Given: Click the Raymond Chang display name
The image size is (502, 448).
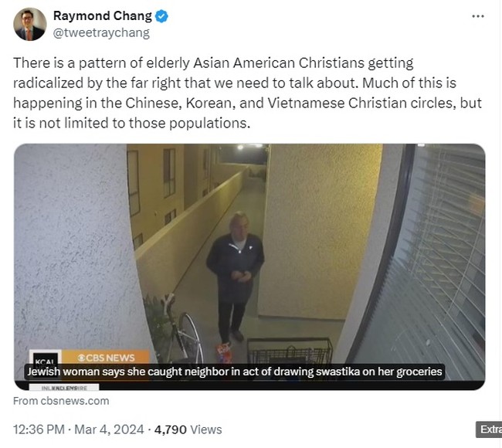Looking at the screenshot, I should click(103, 15).
